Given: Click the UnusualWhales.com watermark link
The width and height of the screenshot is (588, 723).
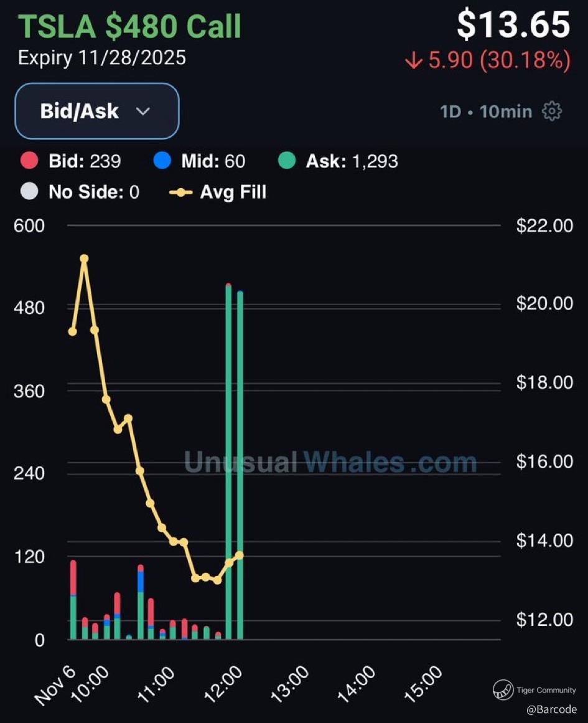Looking at the screenshot, I should tap(330, 463).
